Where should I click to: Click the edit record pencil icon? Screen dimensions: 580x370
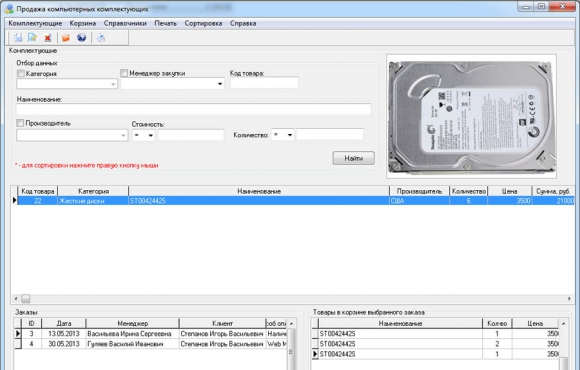coord(33,37)
